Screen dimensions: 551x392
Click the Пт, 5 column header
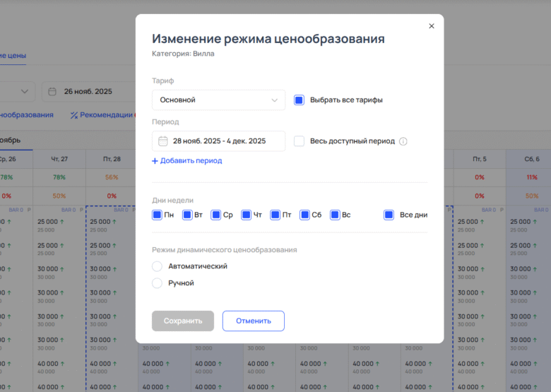coord(480,159)
